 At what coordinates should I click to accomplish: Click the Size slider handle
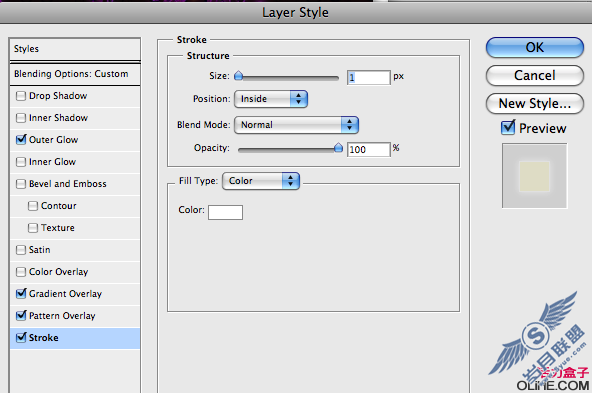click(238, 76)
